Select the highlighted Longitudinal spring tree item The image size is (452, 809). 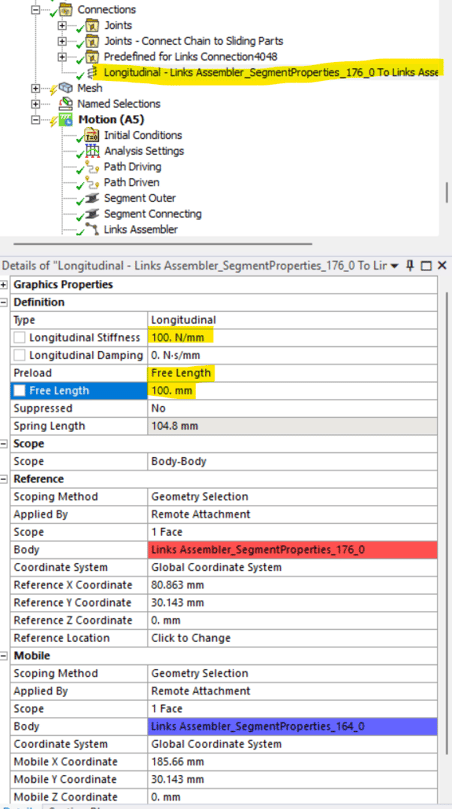tap(270, 72)
